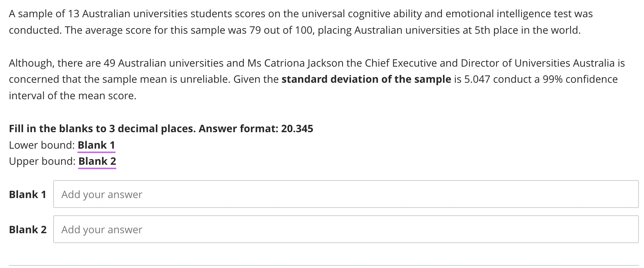Select the underlined Blank 1 placeholder text

click(96, 145)
